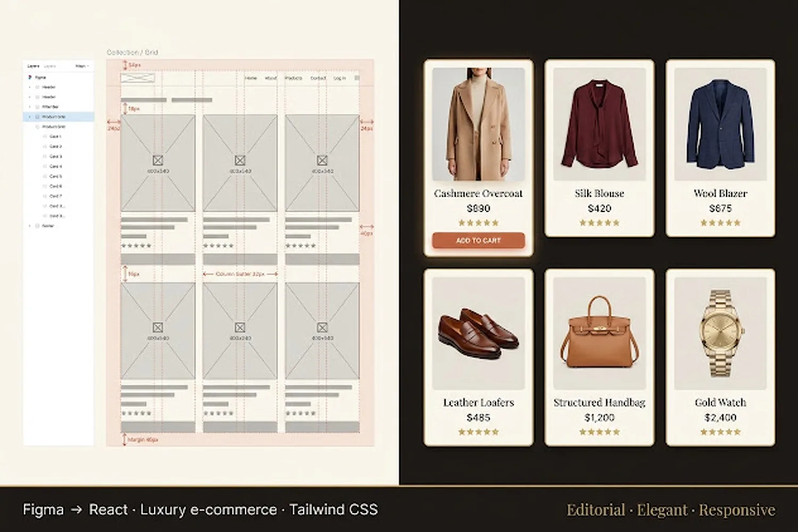The width and height of the screenshot is (798, 532).
Task: Expand the Filter Bar layer chevron
Action: [x=30, y=107]
